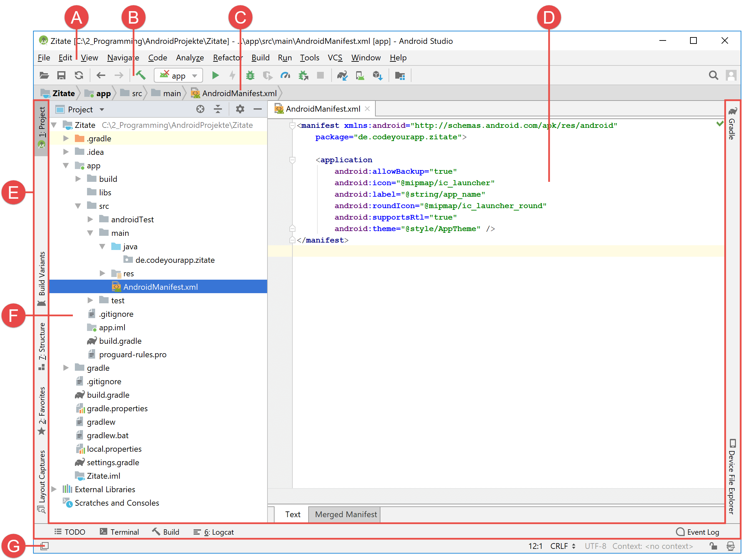Click the CRLF line separator selector
The width and height of the screenshot is (742, 560).
(x=563, y=546)
